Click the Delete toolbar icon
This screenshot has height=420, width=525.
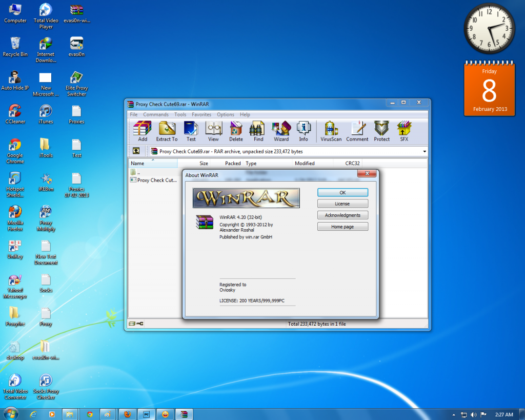pos(236,131)
